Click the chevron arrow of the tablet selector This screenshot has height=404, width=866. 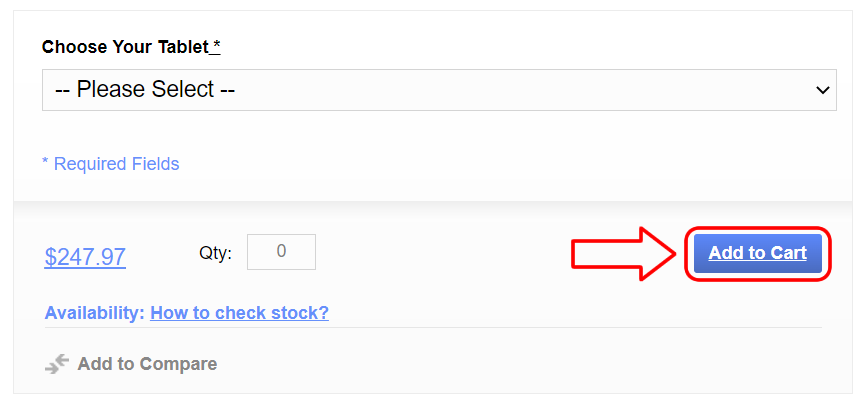[823, 90]
